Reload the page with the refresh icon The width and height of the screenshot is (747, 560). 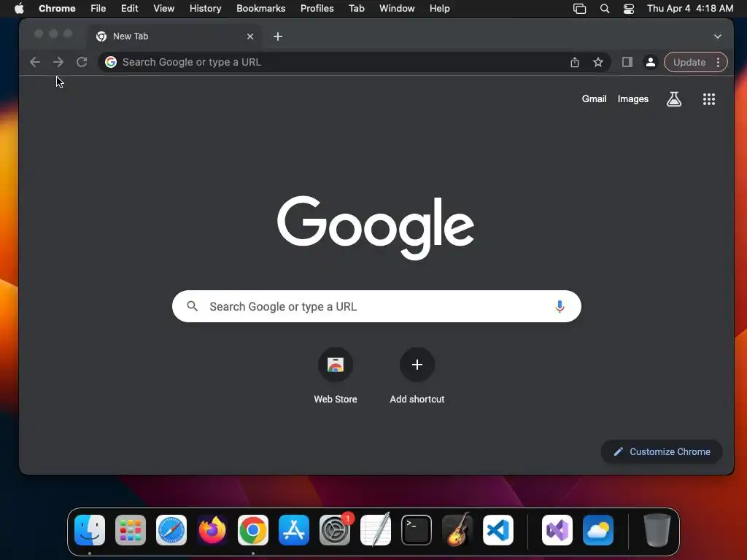pyautogui.click(x=82, y=62)
